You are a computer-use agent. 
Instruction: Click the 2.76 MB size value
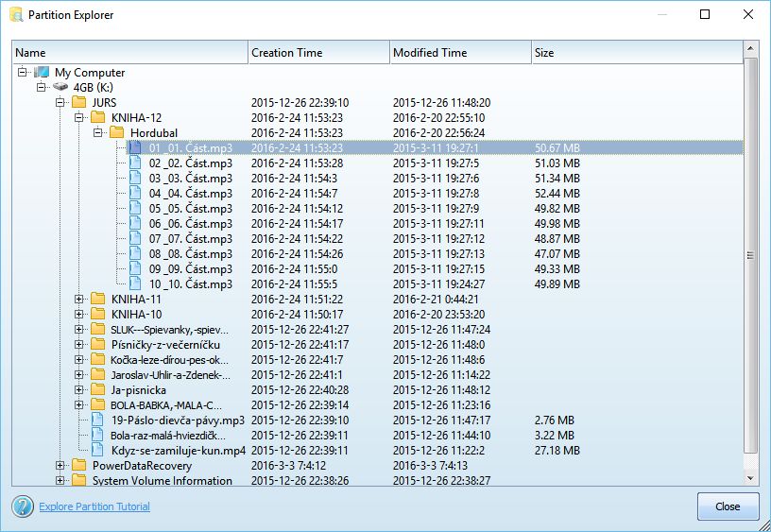[x=554, y=420]
